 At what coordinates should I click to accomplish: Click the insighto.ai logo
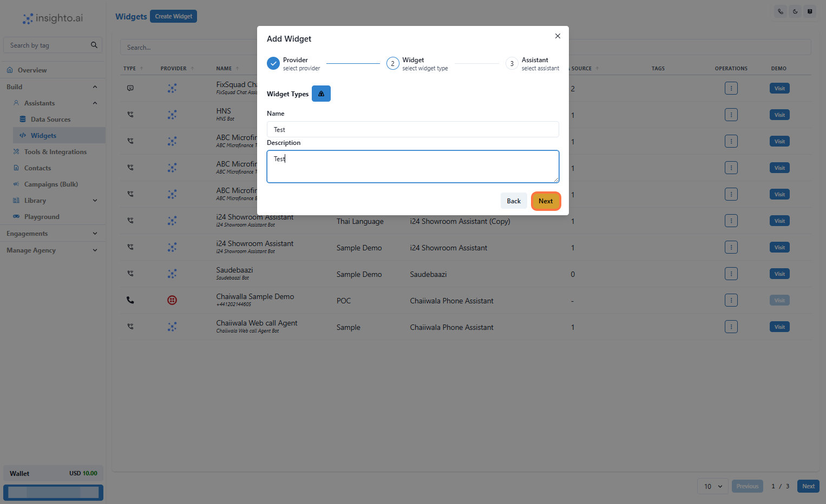[53, 18]
